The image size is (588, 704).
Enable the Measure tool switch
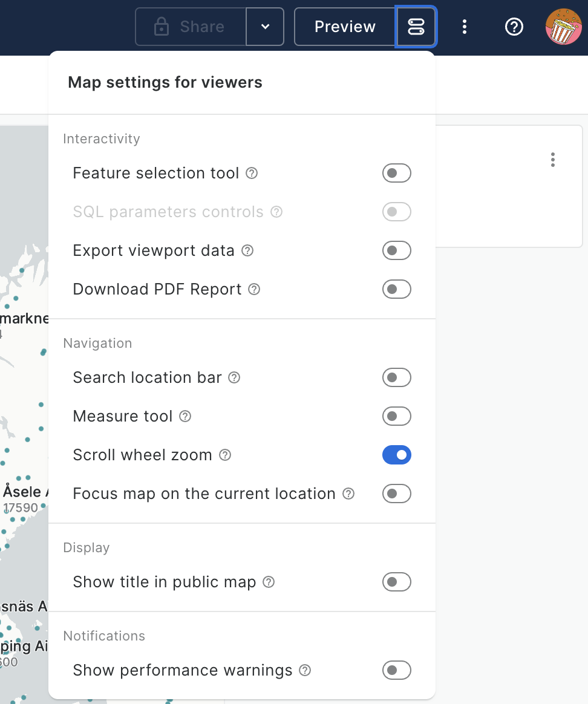click(x=396, y=416)
